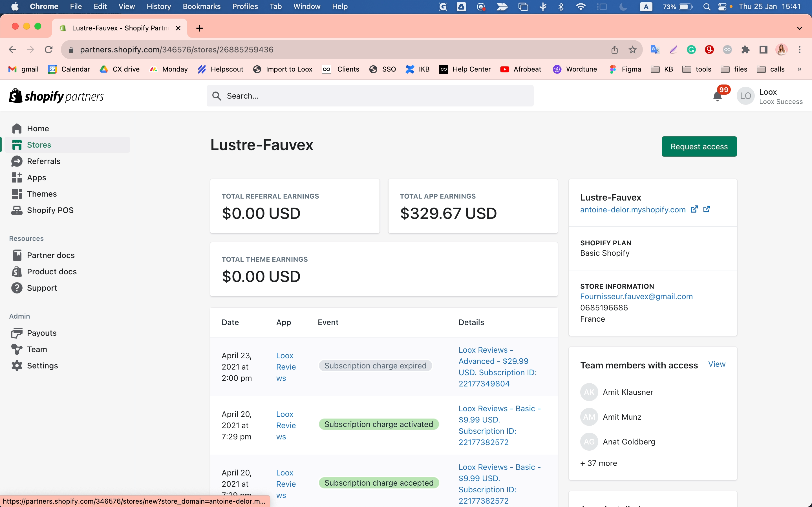The width and height of the screenshot is (812, 507).
Task: Open Themes in the sidebar
Action: 42,194
